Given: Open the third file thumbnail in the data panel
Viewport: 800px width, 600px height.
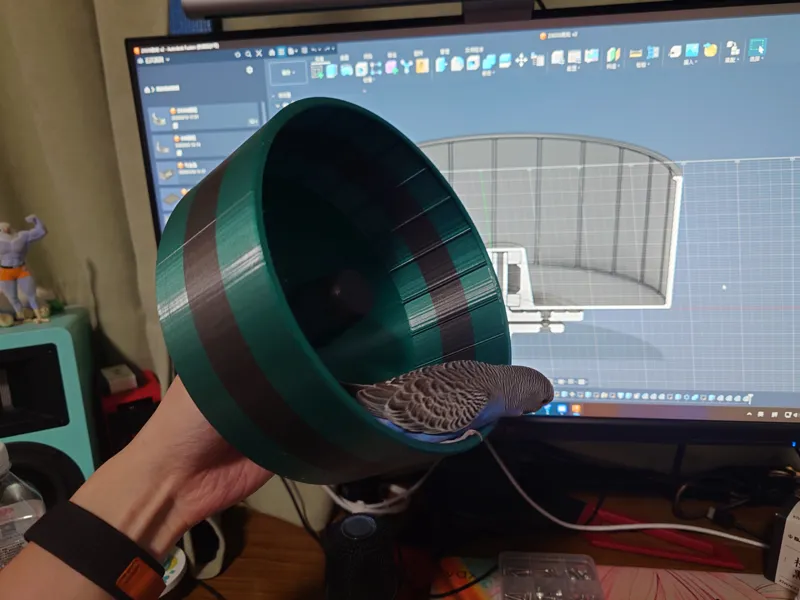Looking at the screenshot, I should 167,173.
